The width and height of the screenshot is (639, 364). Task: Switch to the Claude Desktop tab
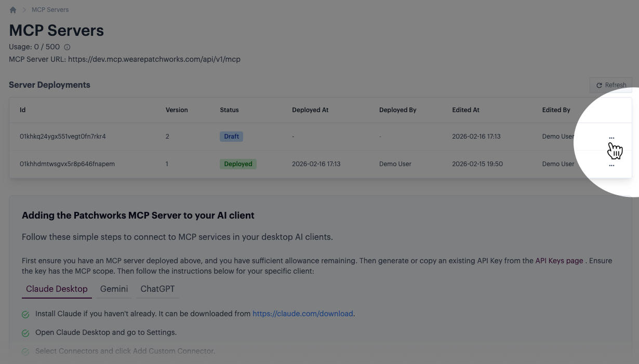[57, 289]
